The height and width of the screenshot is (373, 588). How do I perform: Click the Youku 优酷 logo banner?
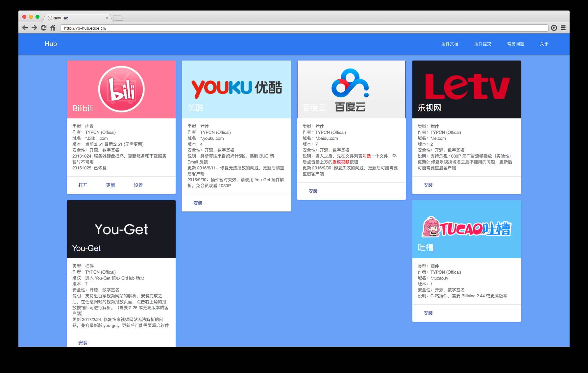[236, 89]
